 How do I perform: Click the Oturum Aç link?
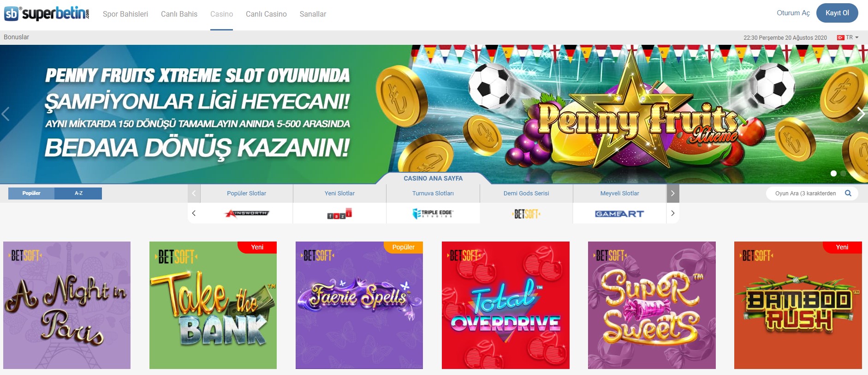793,13
